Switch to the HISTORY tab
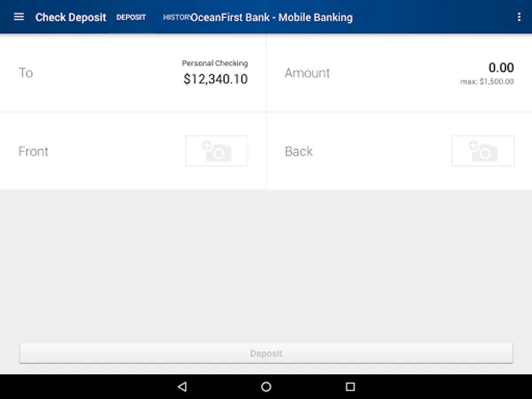This screenshot has height=399, width=532. (177, 17)
